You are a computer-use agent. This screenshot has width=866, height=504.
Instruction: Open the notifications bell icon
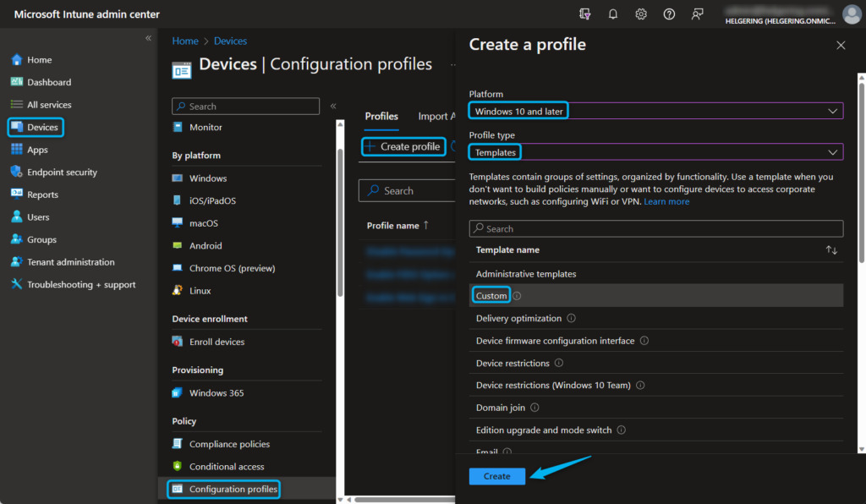[612, 14]
